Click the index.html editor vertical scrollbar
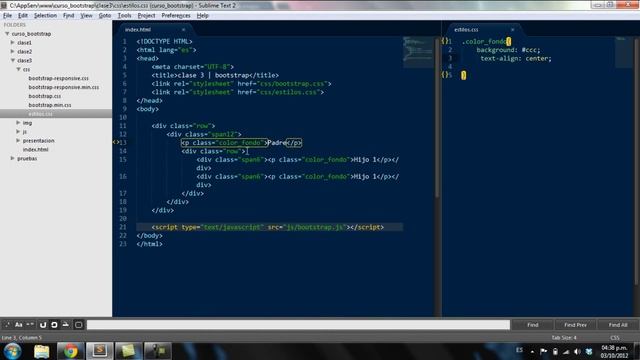The width and height of the screenshot is (640, 360). (x=437, y=118)
